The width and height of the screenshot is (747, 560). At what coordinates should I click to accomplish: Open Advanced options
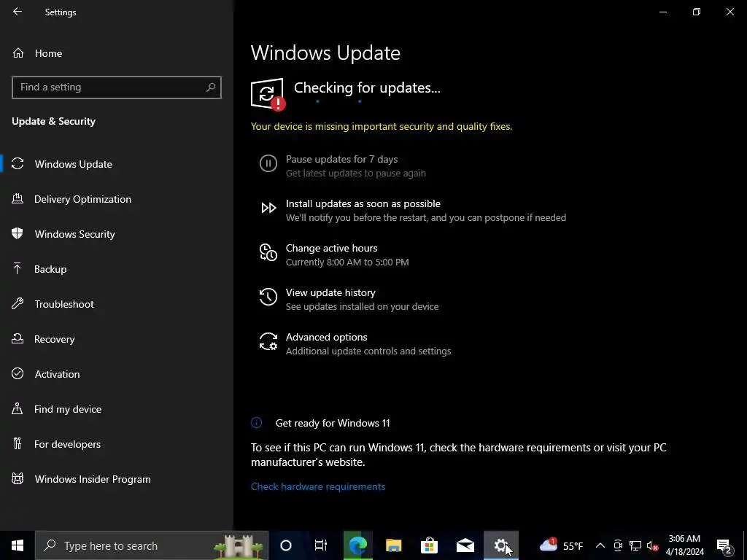(x=326, y=337)
